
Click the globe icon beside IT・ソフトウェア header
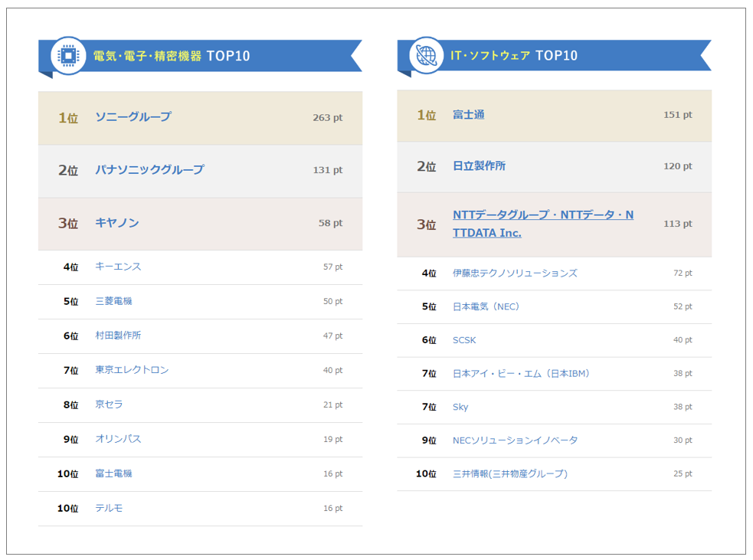426,55
